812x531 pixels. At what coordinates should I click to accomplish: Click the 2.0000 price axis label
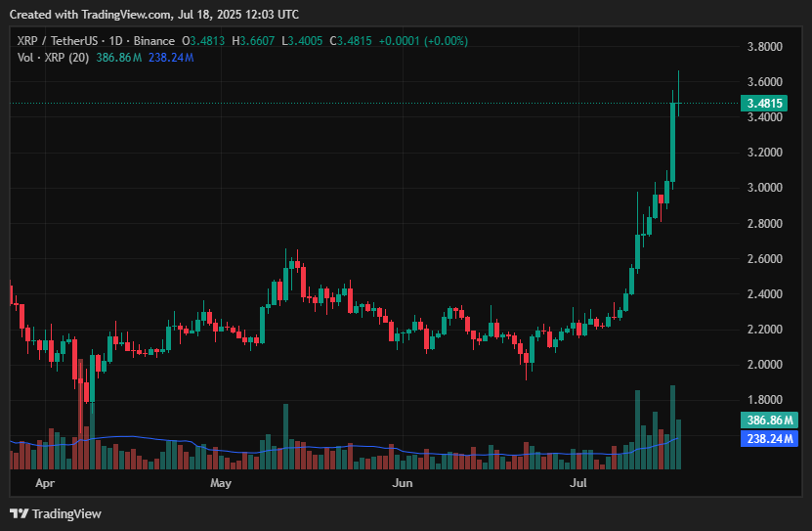click(764, 364)
